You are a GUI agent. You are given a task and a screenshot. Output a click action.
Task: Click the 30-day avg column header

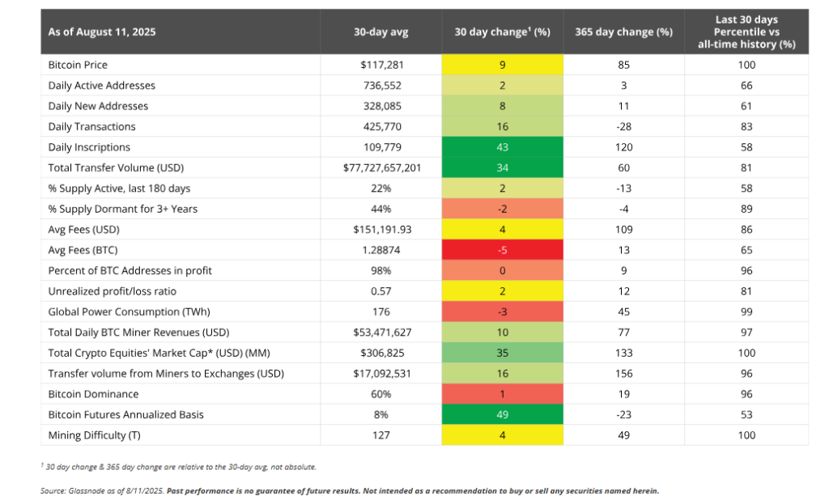click(x=380, y=32)
